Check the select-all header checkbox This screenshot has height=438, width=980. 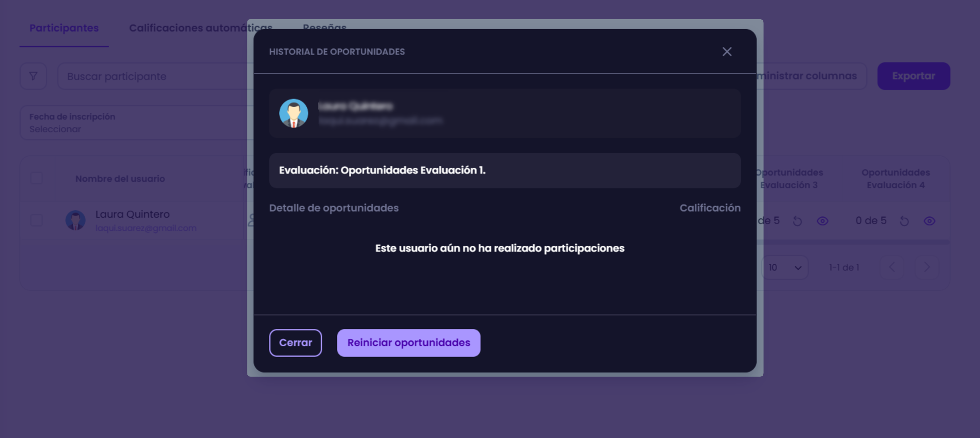pos(36,178)
